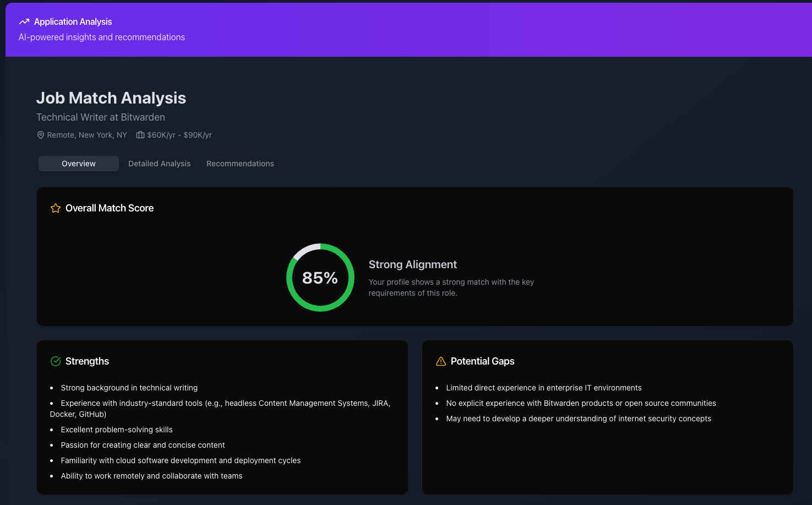The image size is (812, 505).
Task: Click the Overall Match Score heading
Action: (110, 208)
